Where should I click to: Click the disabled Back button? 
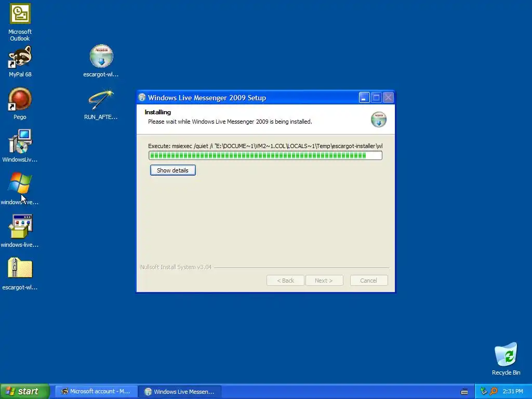[285, 280]
